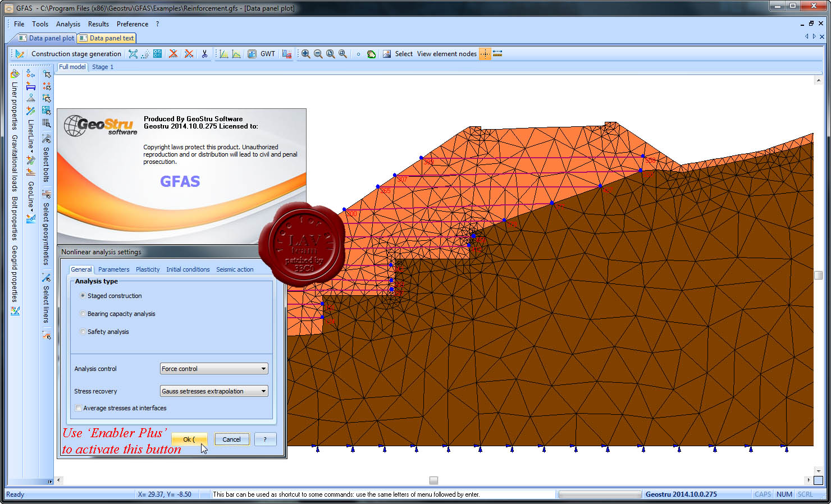
Task: Select the Full model tab
Action: pos(72,67)
